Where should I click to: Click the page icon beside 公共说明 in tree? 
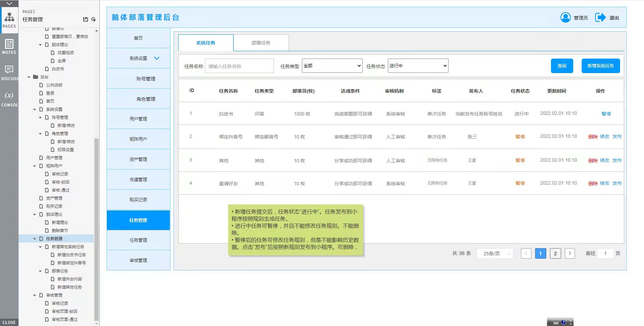(41, 85)
